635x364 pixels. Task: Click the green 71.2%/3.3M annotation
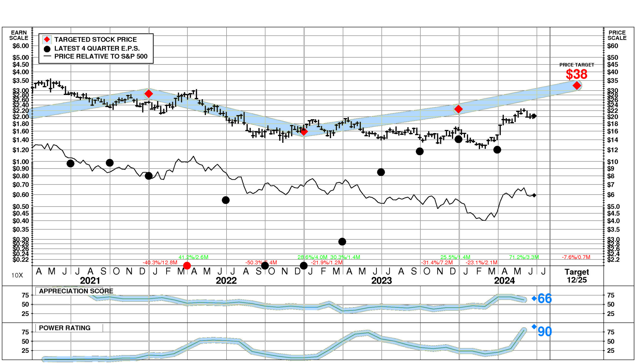[524, 257]
